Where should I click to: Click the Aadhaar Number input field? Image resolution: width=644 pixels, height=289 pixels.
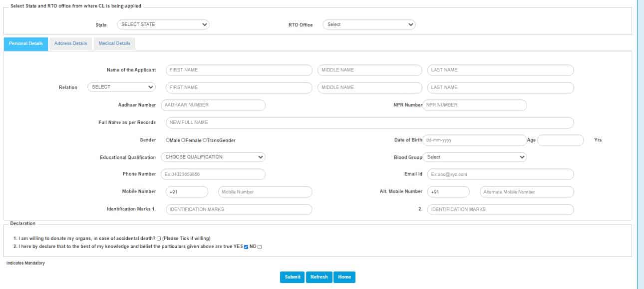pyautogui.click(x=213, y=105)
